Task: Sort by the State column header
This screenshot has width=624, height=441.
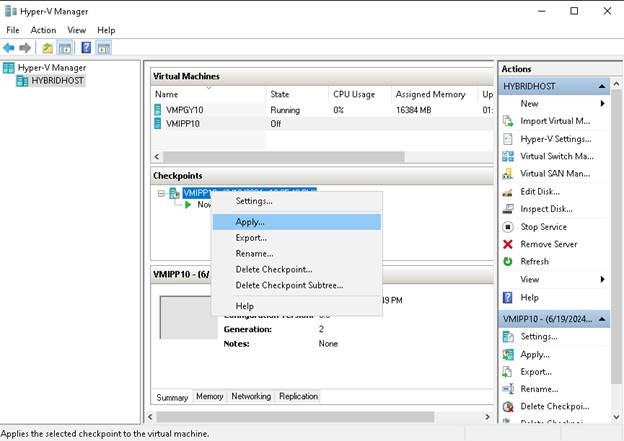Action: click(297, 94)
